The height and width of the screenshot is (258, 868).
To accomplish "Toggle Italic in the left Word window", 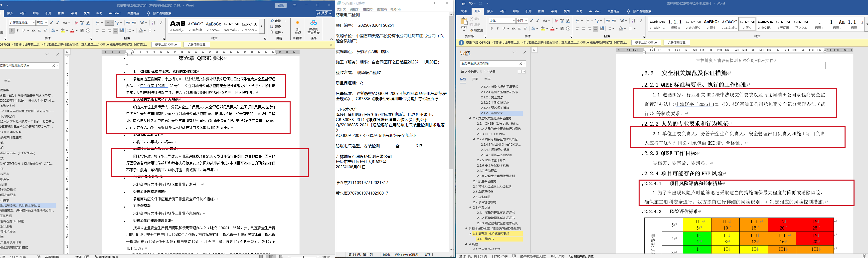I will (x=17, y=31).
